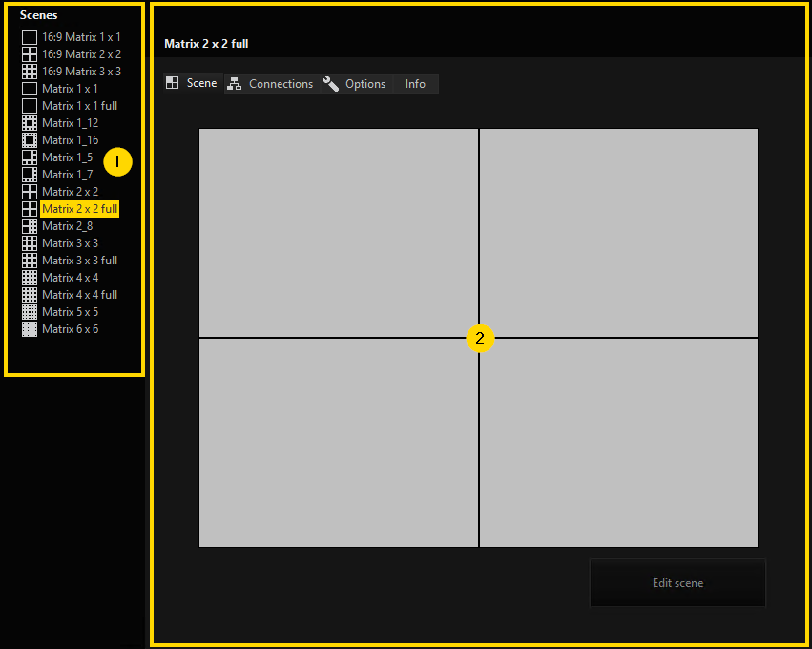Click the 16:9 Matrix 3 x 3 grid icon

tap(30, 72)
